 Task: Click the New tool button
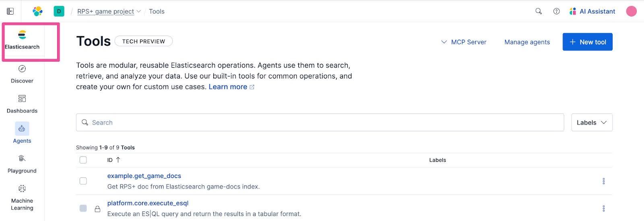(x=587, y=42)
